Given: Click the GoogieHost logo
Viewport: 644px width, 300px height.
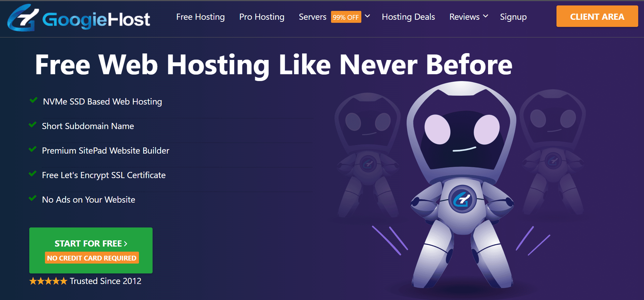Looking at the screenshot, I should tap(79, 18).
